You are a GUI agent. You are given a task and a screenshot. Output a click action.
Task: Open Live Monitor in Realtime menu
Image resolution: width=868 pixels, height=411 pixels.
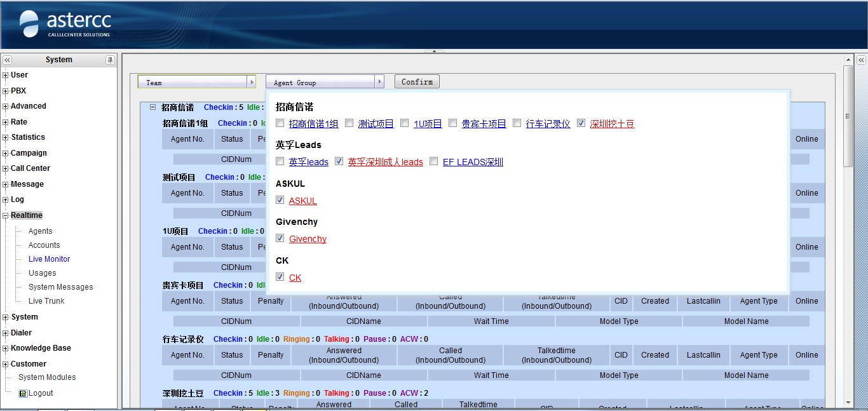tap(49, 259)
